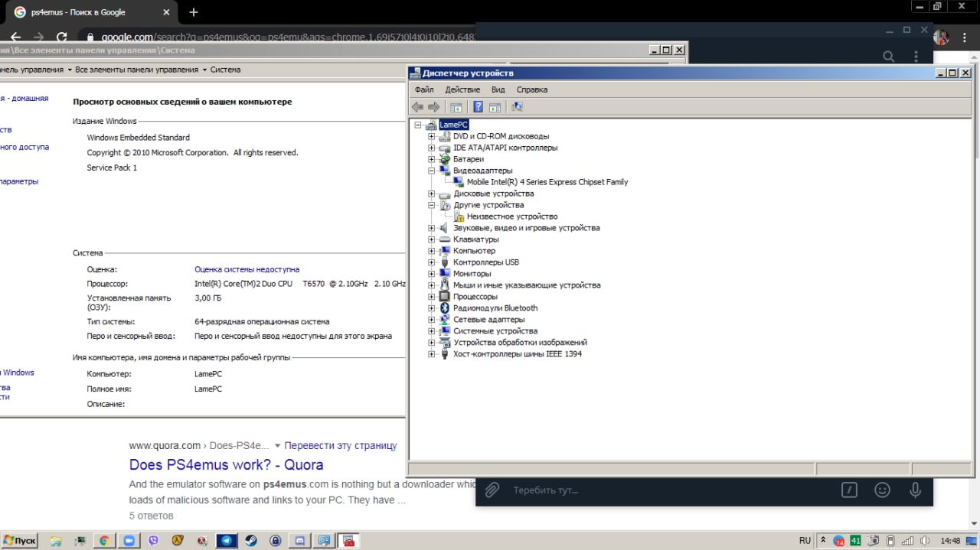Select the Неизвестное устройство warning entry
Viewport: 980px width, 550px height.
512,216
